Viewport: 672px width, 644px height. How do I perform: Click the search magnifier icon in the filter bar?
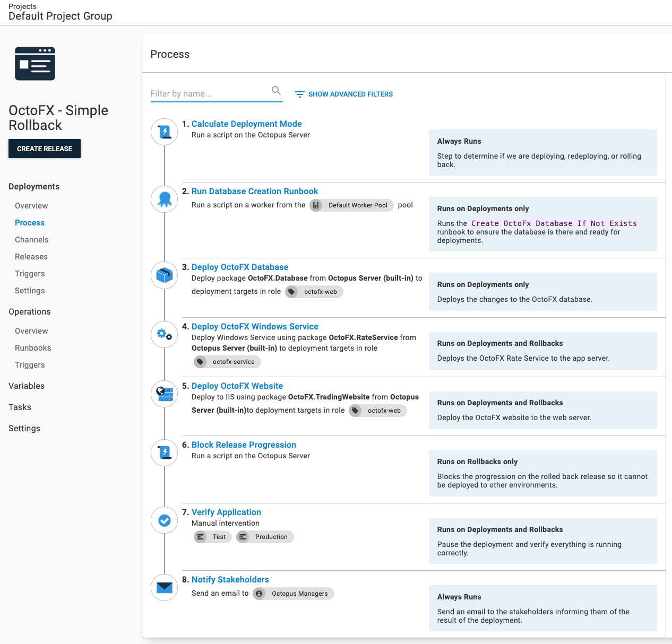(276, 90)
